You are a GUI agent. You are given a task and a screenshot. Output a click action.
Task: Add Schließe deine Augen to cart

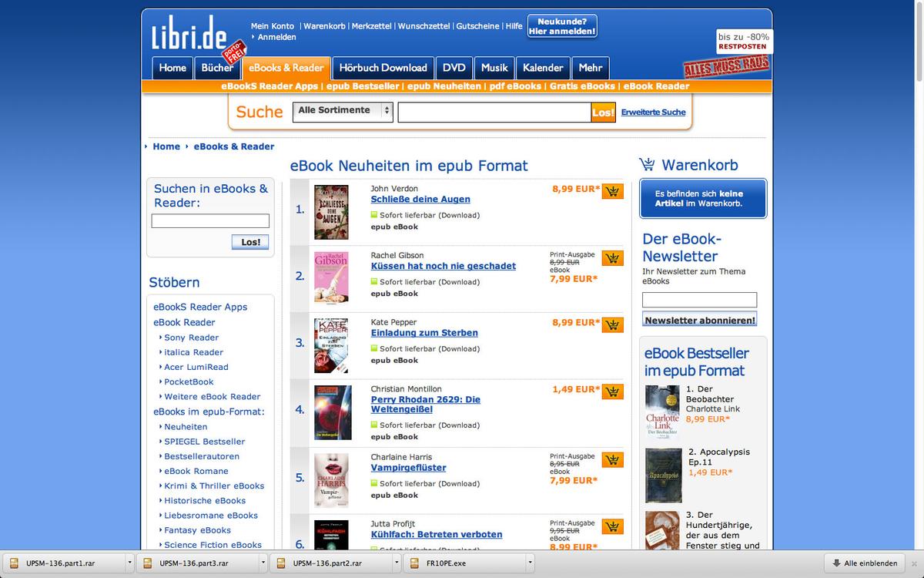pos(613,191)
